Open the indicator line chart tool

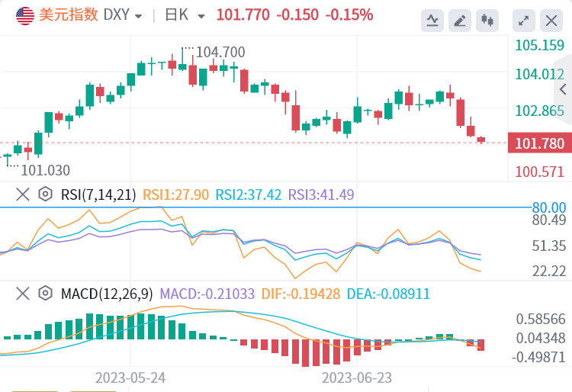pos(432,21)
